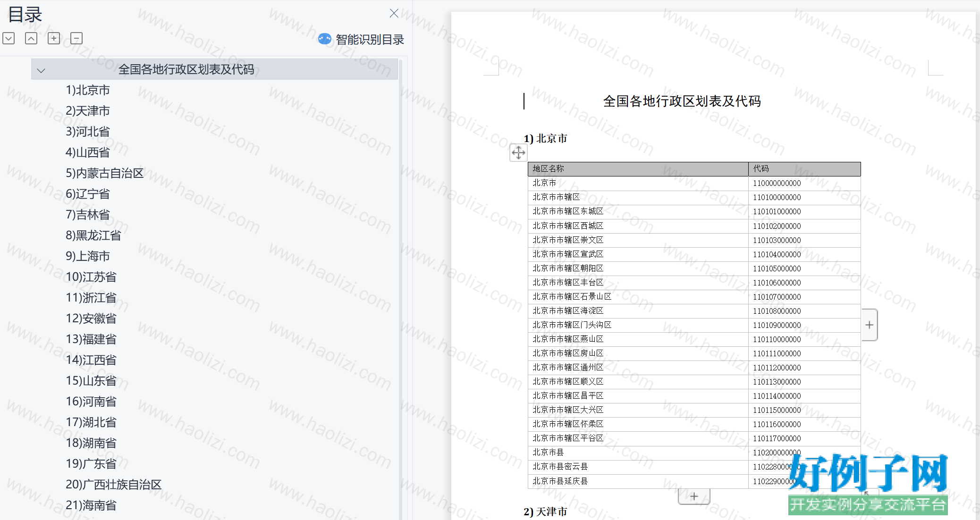Image resolution: width=980 pixels, height=520 pixels.
Task: Click the code cell 110108000000
Action: pyautogui.click(x=804, y=310)
